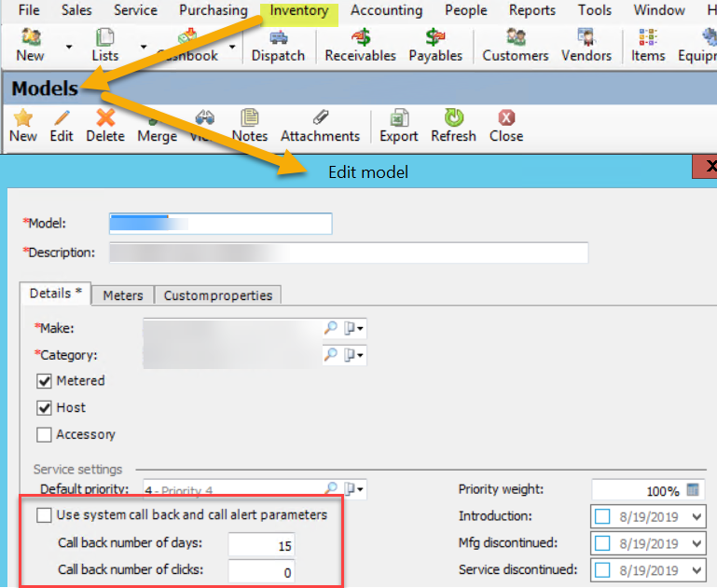Open the Category field flag dropdown
Screen dimensions: 717x588
coord(354,355)
